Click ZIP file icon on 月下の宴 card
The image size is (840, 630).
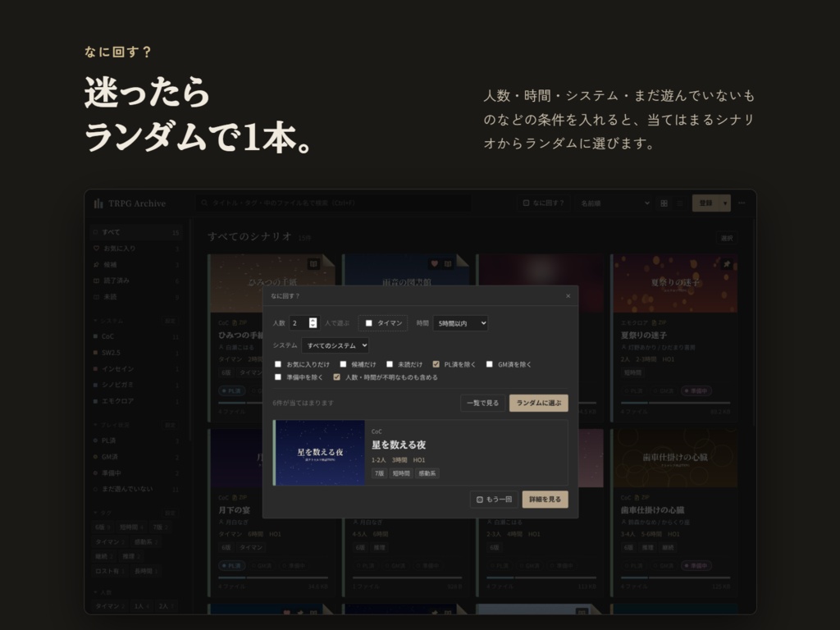point(235,498)
